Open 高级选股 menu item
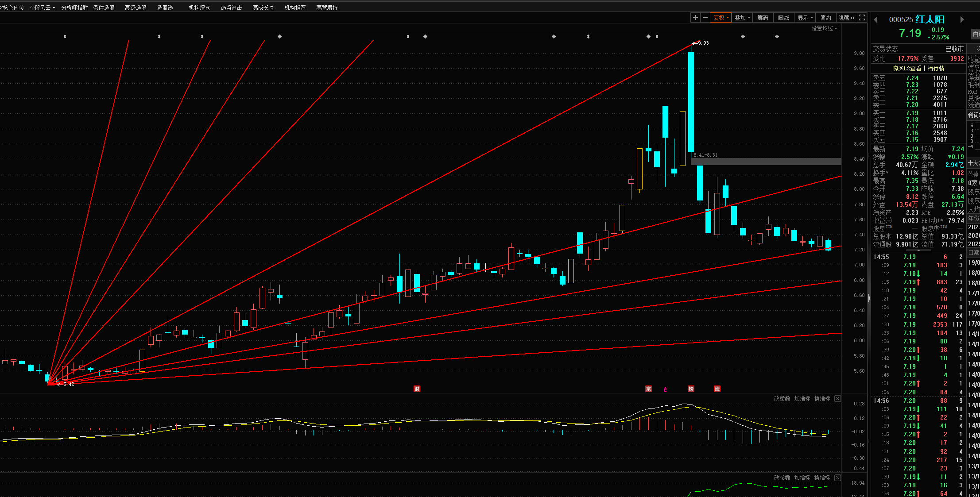This screenshot has width=980, height=497. click(x=136, y=8)
